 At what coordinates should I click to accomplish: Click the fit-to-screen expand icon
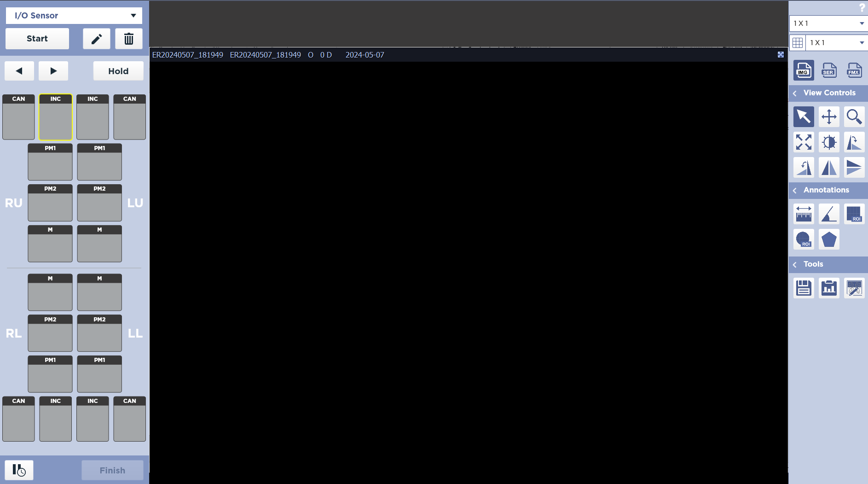pos(804,142)
